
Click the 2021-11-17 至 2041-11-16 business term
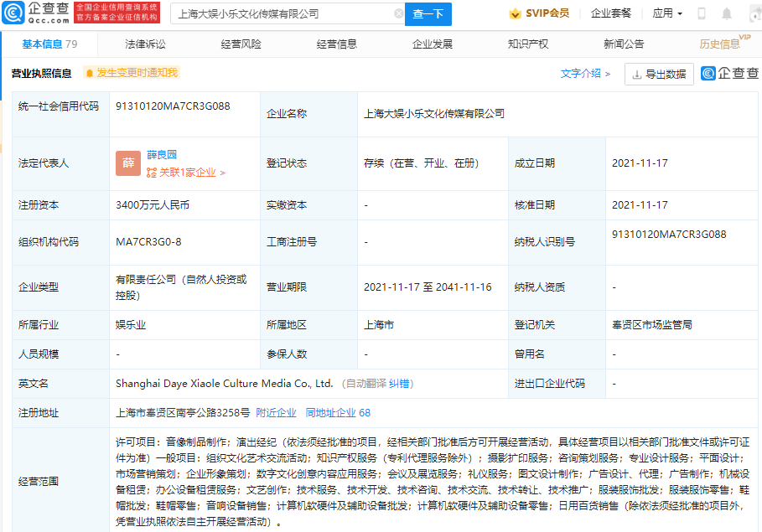click(x=428, y=287)
